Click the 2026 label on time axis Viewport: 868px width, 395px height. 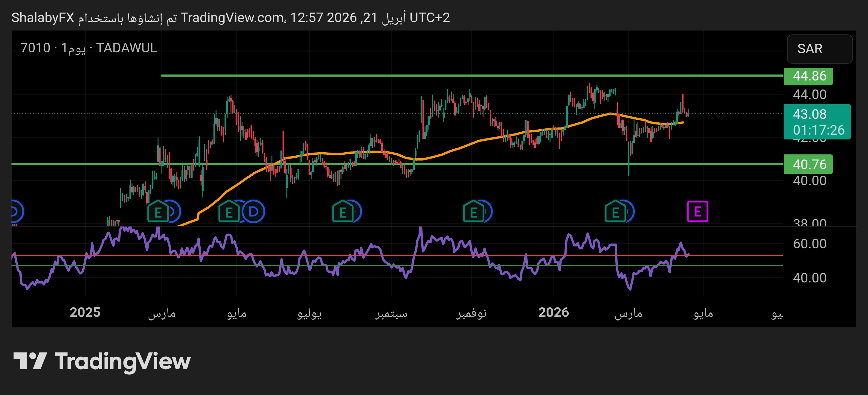tap(553, 312)
